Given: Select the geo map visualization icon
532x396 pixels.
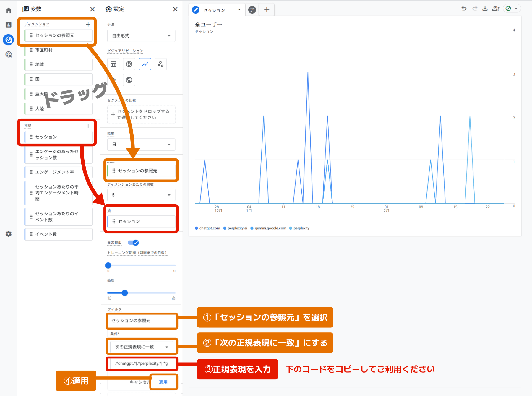Looking at the screenshot, I should tap(129, 80).
